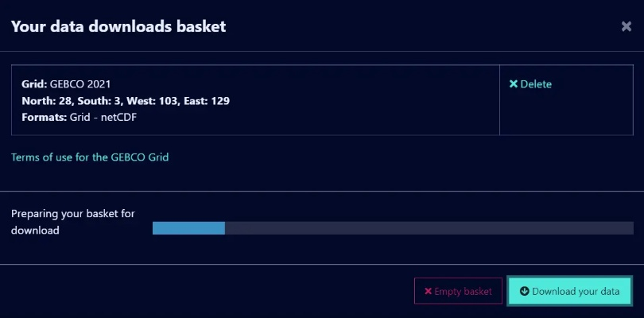Delete the GEBCO 2021 grid entry
644x318 pixels.
coord(530,84)
